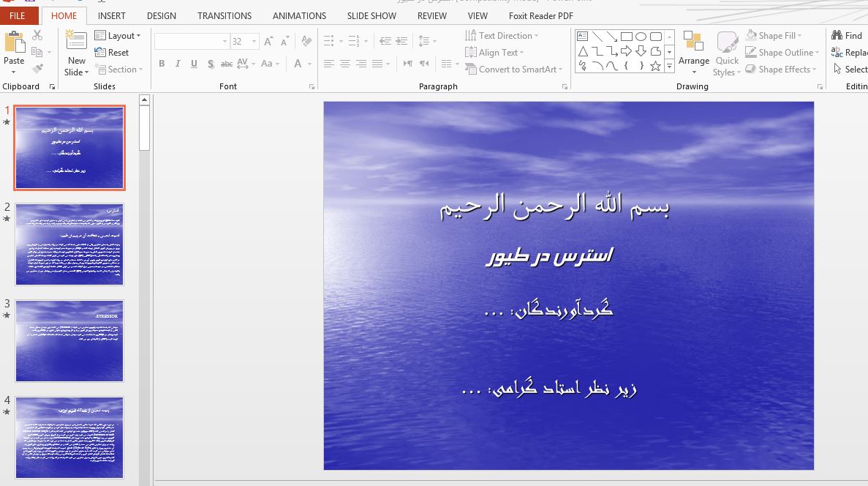Click Decrease Font Size icon
This screenshot has width=868, height=486.
pyautogui.click(x=284, y=42)
